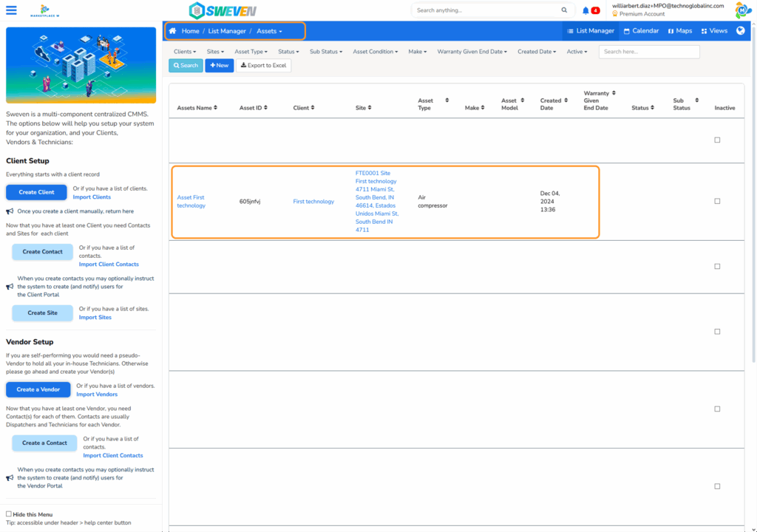The image size is (757, 532).
Task: Click Export to Excel button
Action: pos(264,66)
